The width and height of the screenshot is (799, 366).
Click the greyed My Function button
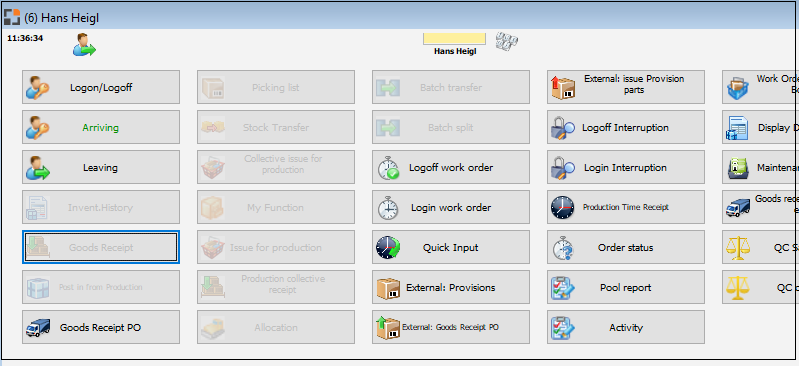276,207
